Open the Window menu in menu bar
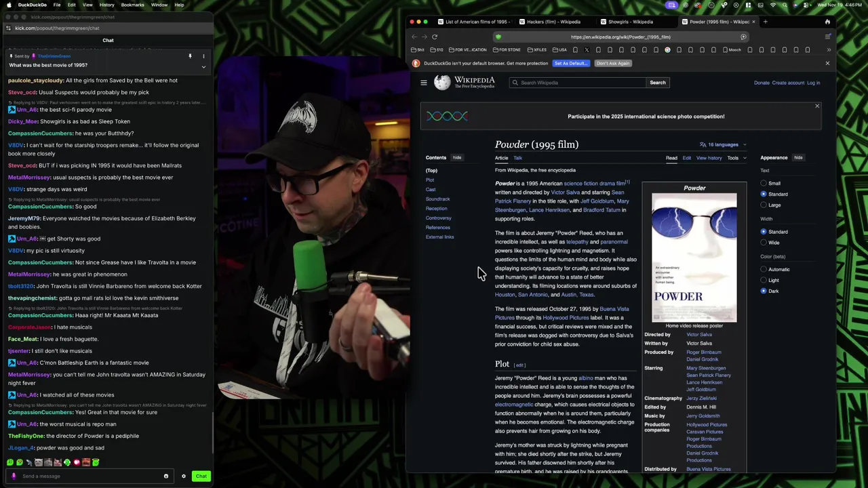Viewport: 868px width, 488px height. pos(159,5)
